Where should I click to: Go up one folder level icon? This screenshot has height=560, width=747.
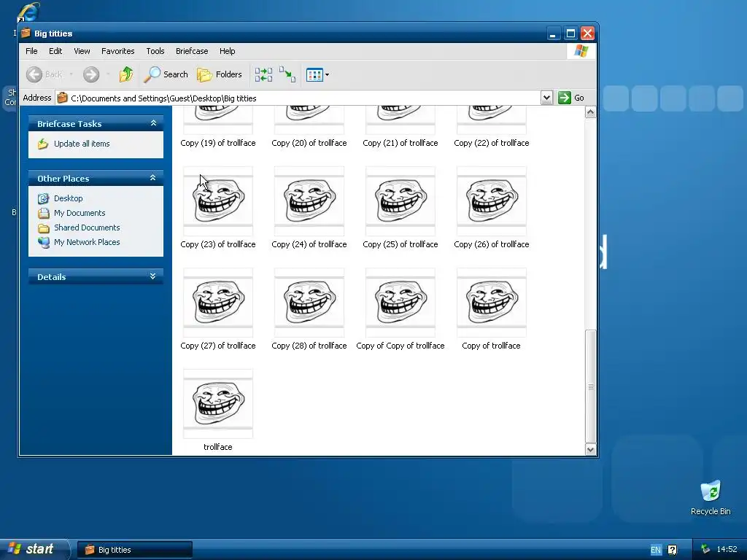(126, 74)
